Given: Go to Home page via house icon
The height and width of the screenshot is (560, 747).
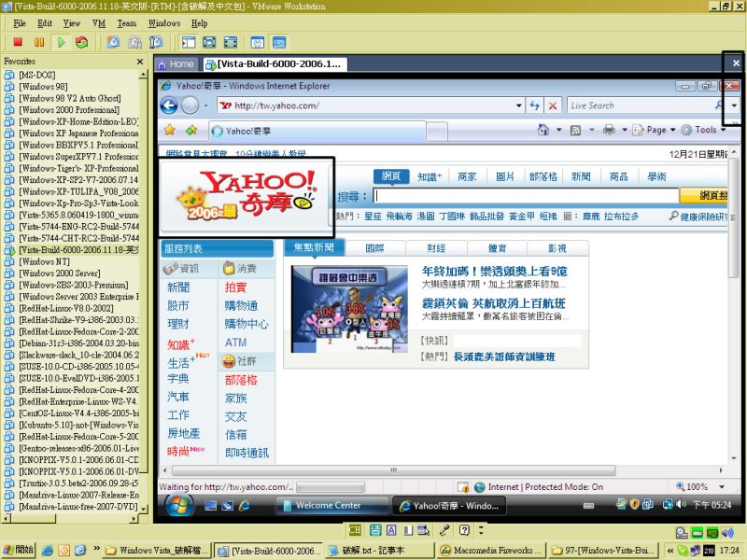Looking at the screenshot, I should tap(543, 130).
